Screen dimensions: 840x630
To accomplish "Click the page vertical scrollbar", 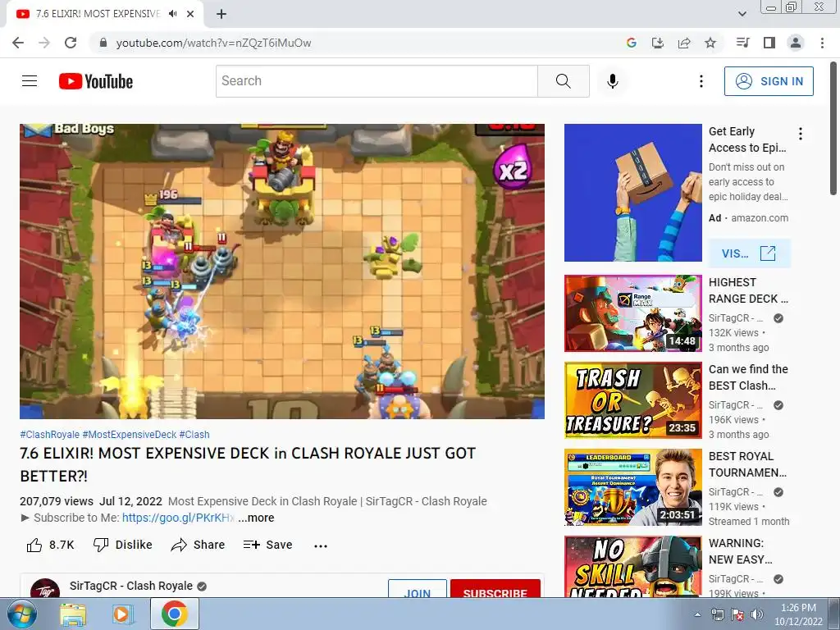I will [834, 129].
